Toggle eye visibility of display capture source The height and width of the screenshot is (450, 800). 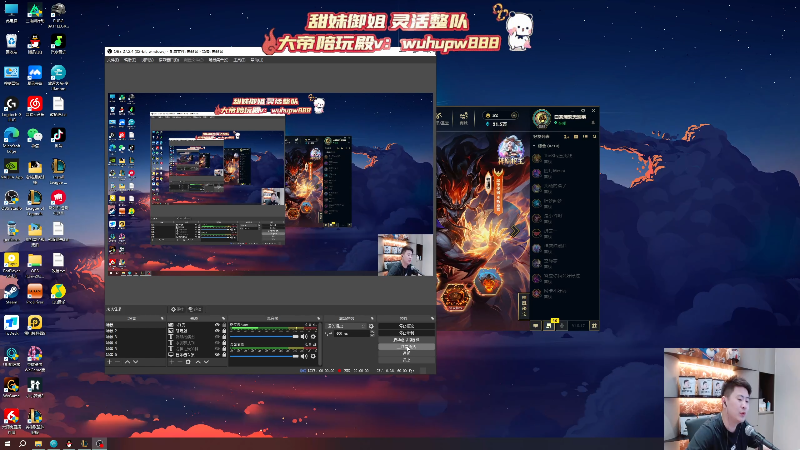(217, 355)
